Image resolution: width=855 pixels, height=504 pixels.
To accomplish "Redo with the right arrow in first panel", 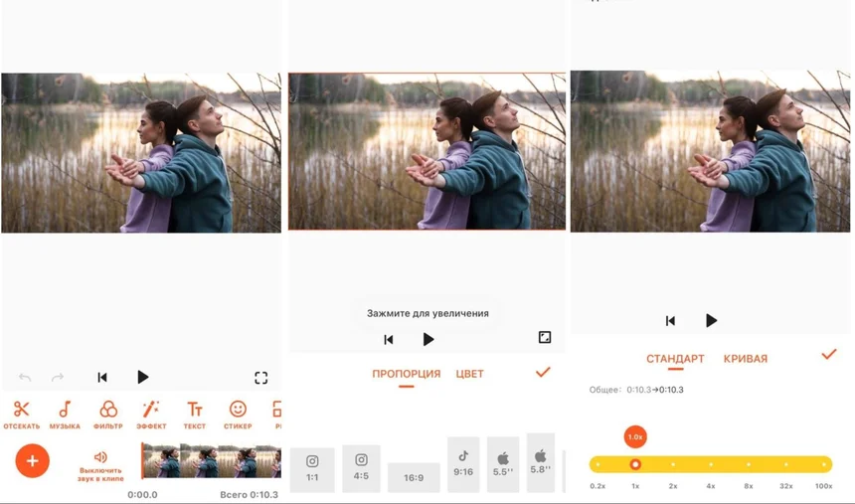I will 58,378.
